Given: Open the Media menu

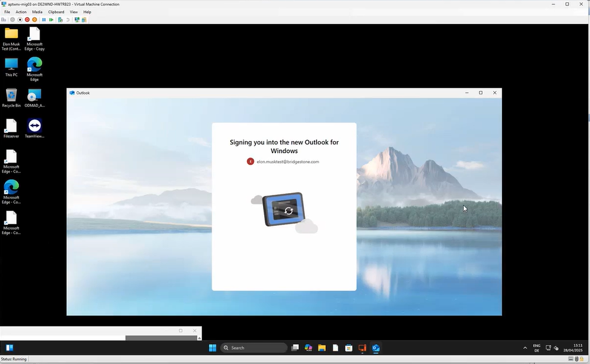Looking at the screenshot, I should [37, 12].
